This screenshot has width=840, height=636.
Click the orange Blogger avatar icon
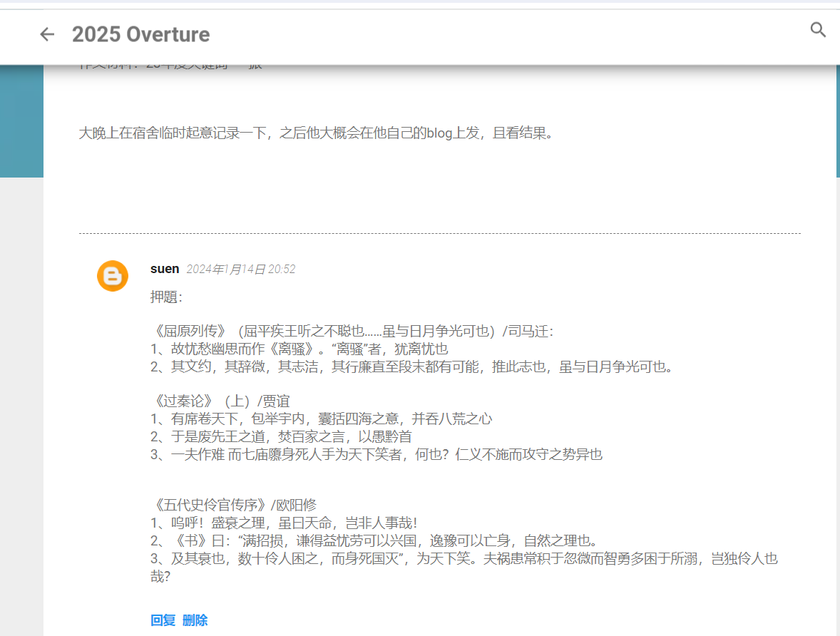click(112, 276)
